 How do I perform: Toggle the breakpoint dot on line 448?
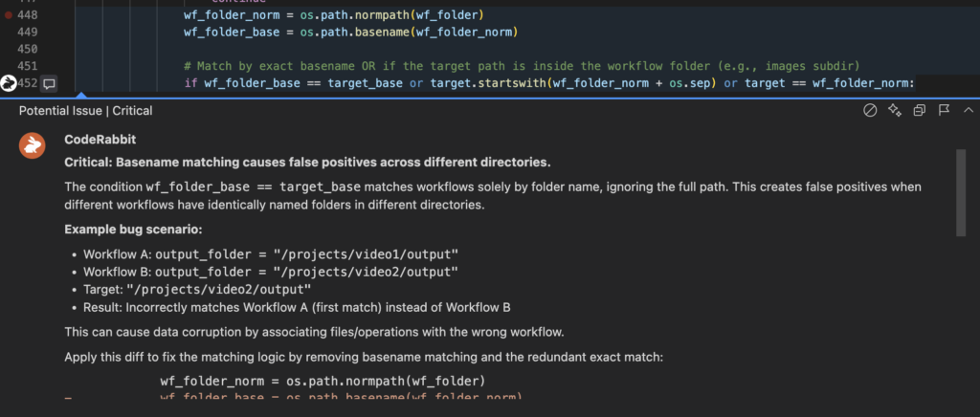(x=9, y=14)
